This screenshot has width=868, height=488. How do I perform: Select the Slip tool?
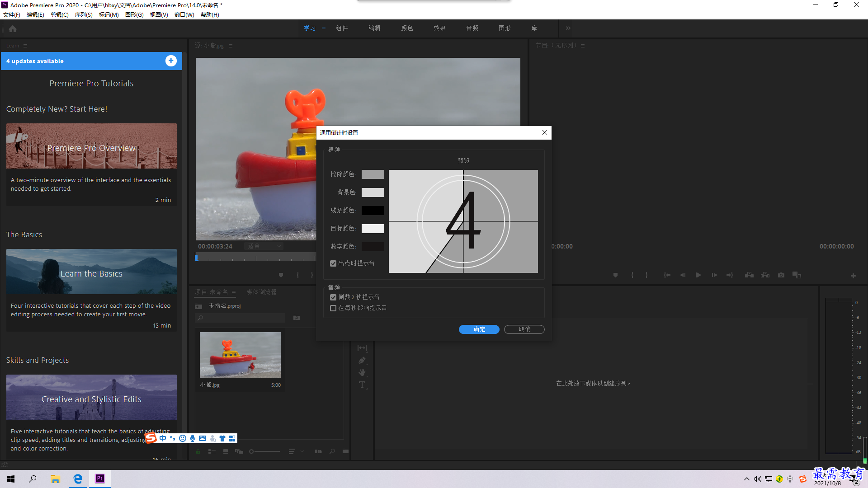coord(362,348)
